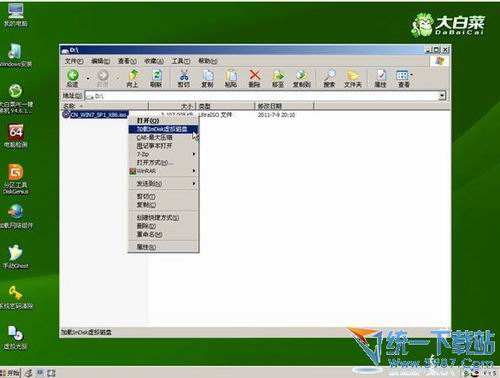
Task: Click the Properties toolbar icon (属性)
Action: [380, 78]
